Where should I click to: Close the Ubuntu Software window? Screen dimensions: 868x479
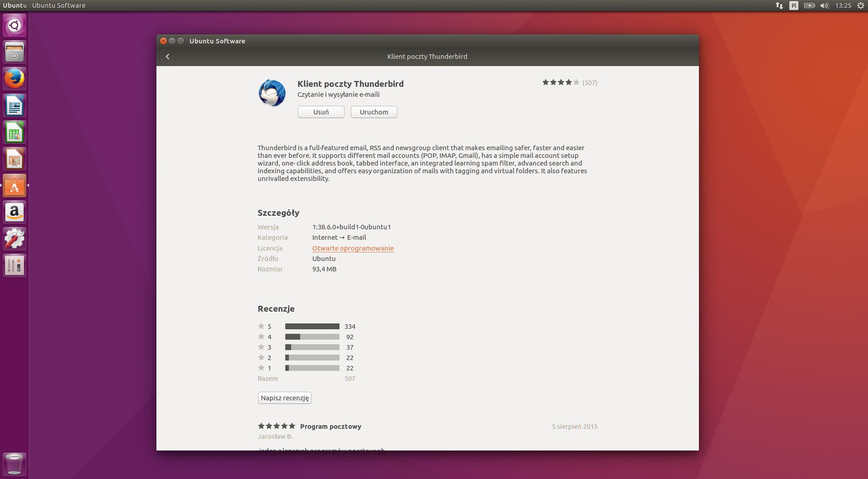(164, 41)
